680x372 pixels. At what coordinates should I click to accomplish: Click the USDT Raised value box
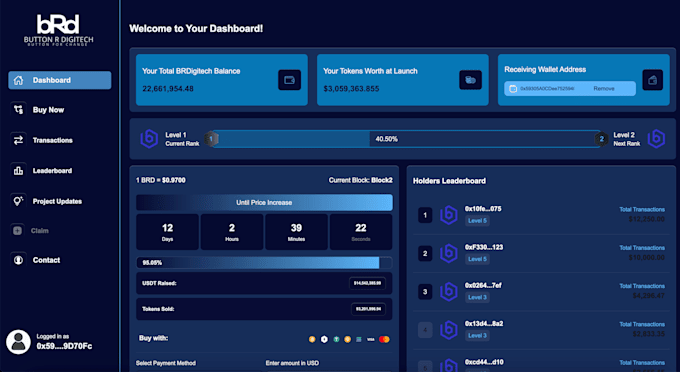pyautogui.click(x=367, y=283)
